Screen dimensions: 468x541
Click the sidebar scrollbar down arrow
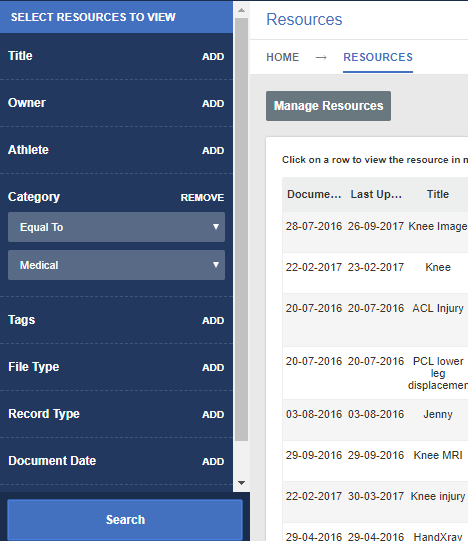[242, 483]
